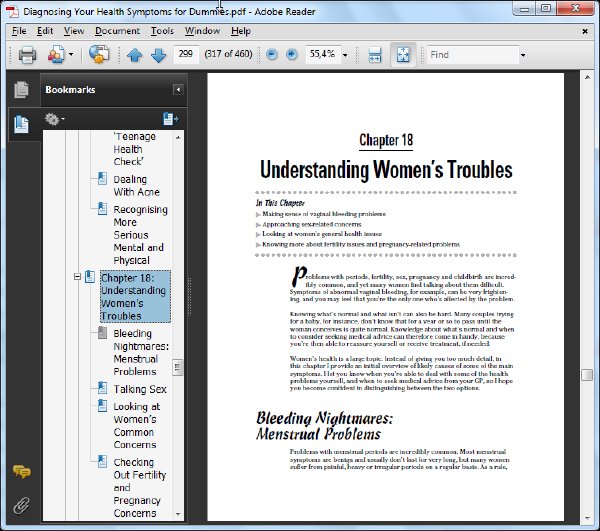Click the Chapter 18 heading in document

tap(386, 140)
